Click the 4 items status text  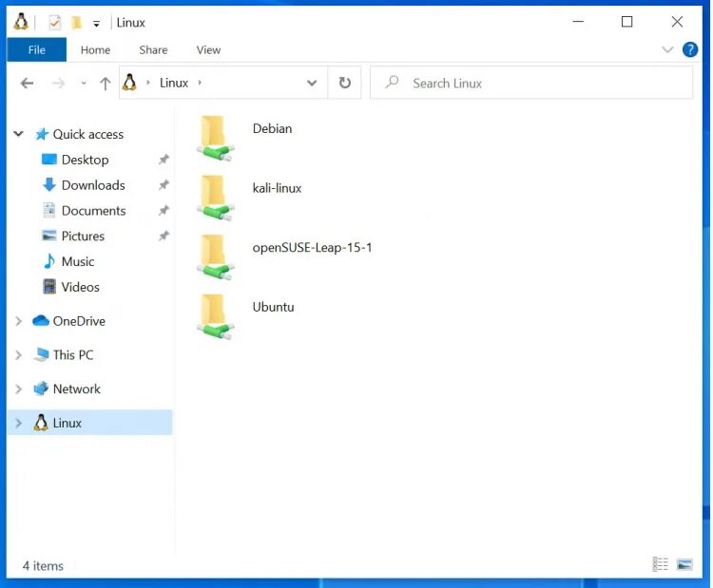coord(43,566)
